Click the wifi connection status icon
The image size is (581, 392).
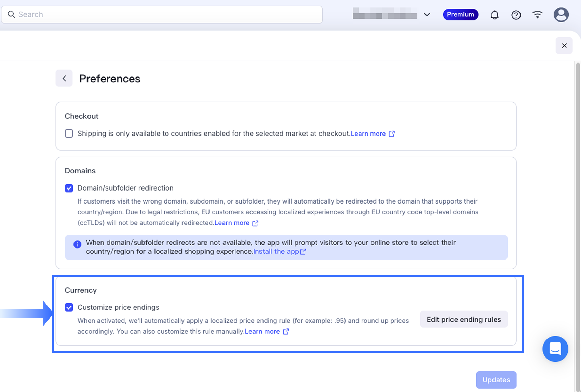pyautogui.click(x=538, y=14)
